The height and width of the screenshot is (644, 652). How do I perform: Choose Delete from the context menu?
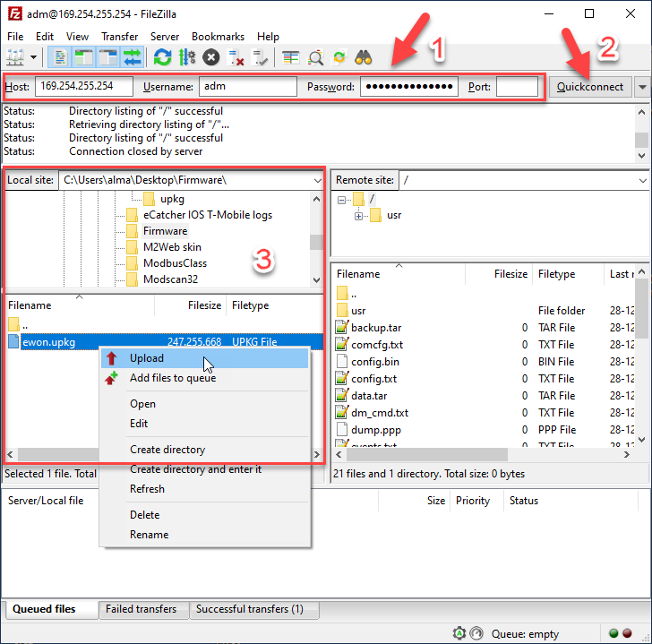point(204,515)
